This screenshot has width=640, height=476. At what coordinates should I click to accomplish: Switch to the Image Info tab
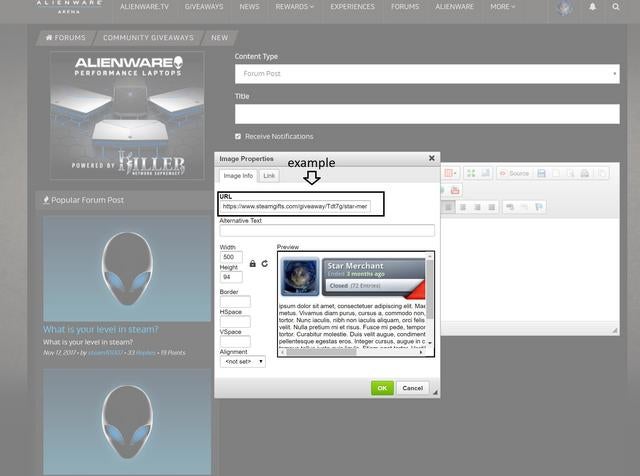[238, 176]
